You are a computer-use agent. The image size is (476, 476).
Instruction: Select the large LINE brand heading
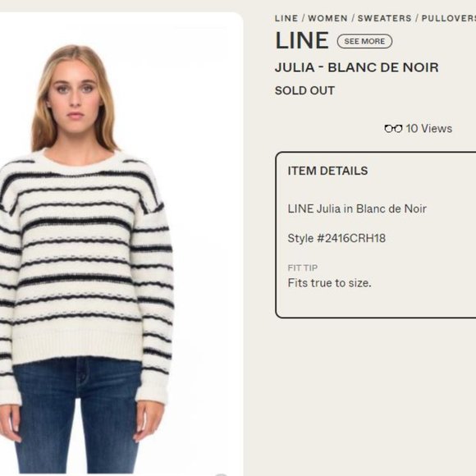[302, 40]
